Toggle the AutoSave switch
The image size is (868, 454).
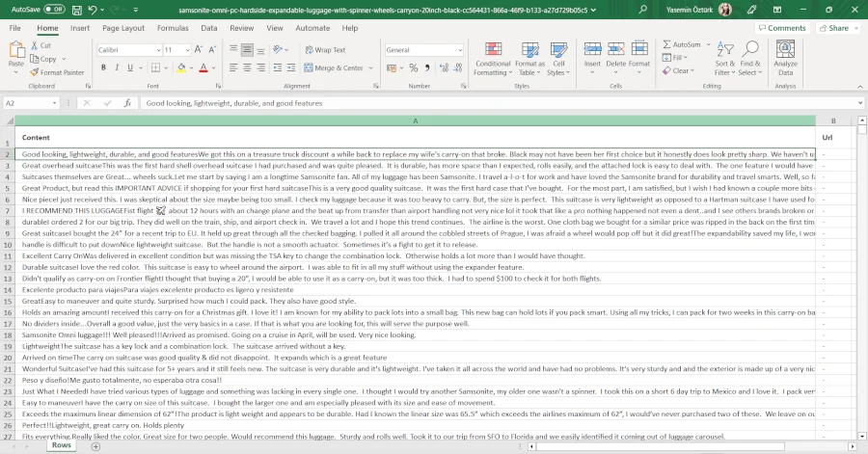pyautogui.click(x=54, y=10)
